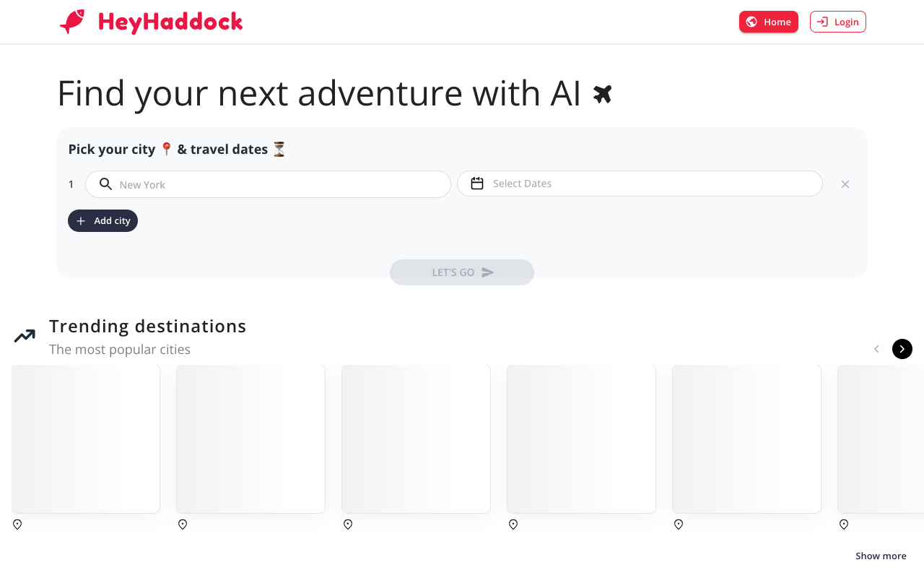Click the plus icon in Add city
The height and width of the screenshot is (578, 924).
click(81, 221)
